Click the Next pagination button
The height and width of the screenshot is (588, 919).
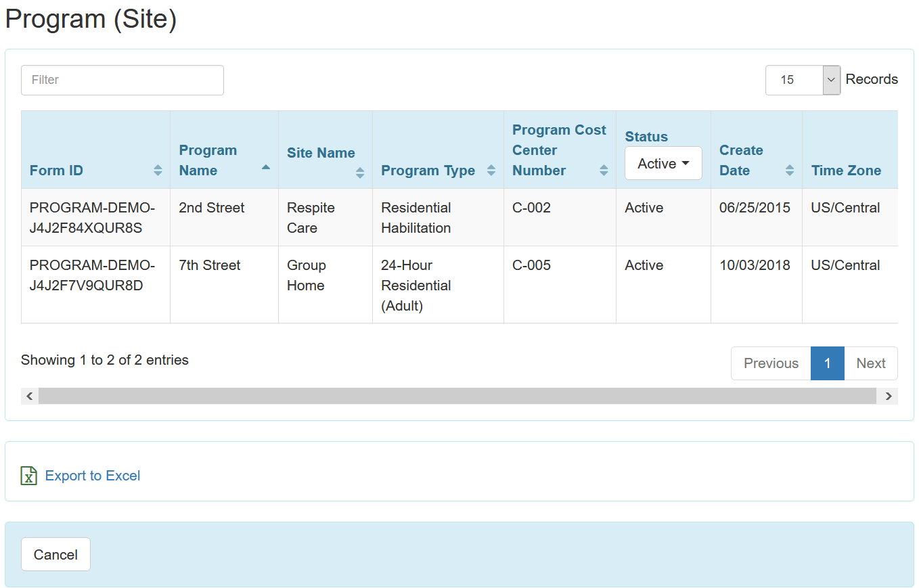pyautogui.click(x=871, y=363)
